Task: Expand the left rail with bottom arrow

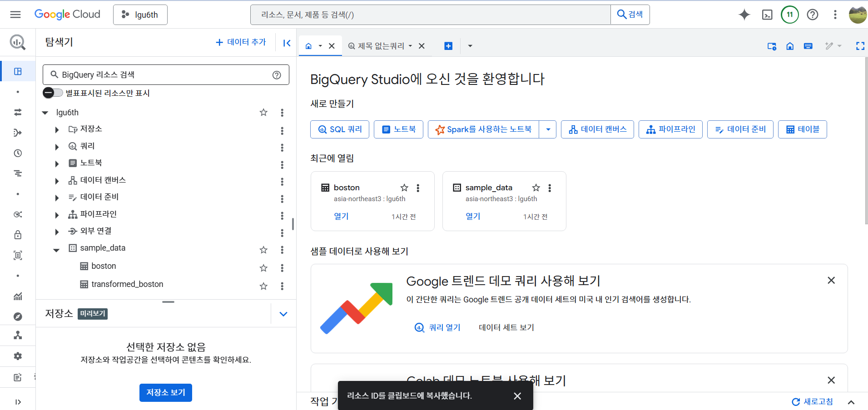Action: click(x=18, y=402)
